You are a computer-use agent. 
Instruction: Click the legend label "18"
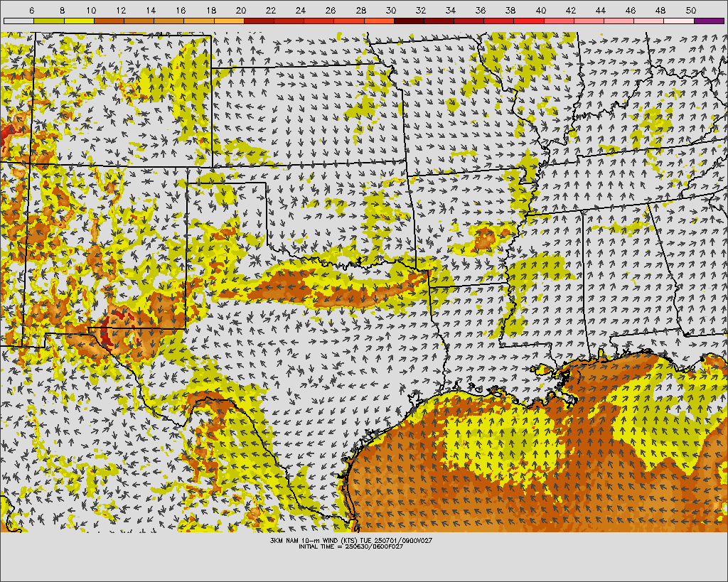[210, 10]
